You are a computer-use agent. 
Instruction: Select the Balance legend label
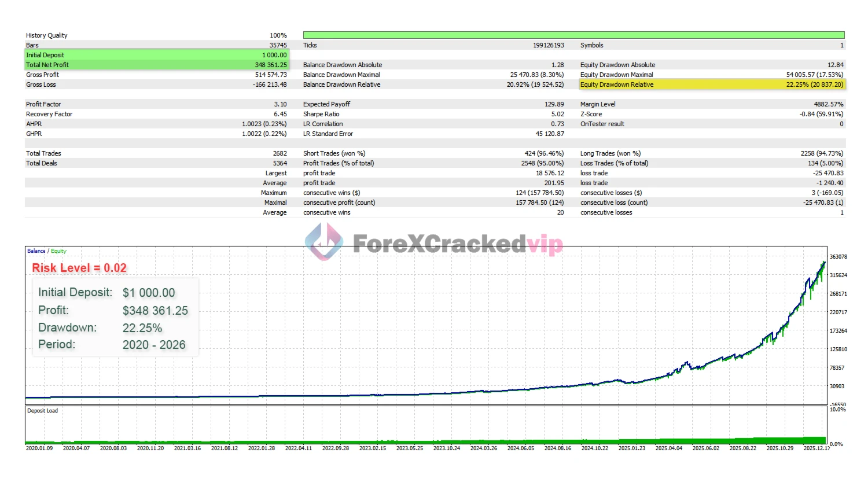(36, 251)
